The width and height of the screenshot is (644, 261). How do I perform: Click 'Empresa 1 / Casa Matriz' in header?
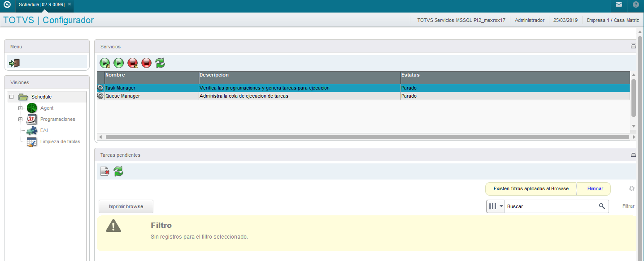click(x=613, y=20)
